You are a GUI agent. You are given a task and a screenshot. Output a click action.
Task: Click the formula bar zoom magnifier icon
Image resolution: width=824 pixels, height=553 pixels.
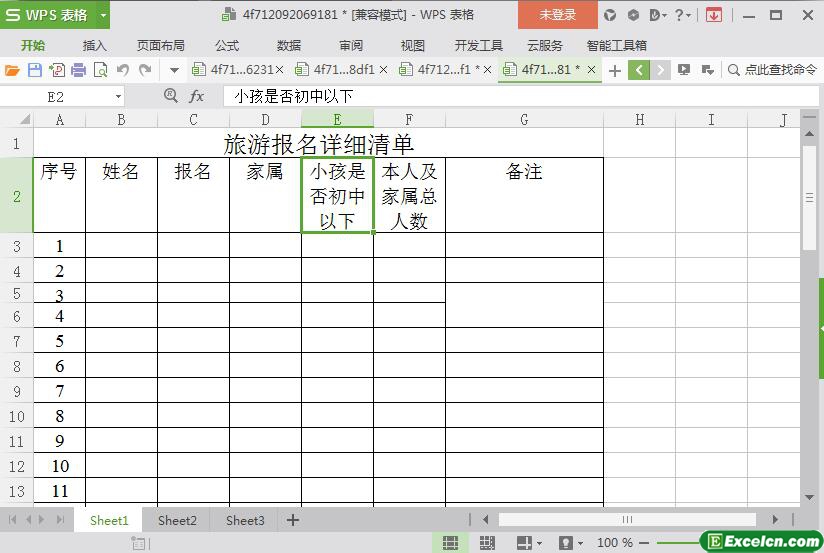[x=170, y=96]
